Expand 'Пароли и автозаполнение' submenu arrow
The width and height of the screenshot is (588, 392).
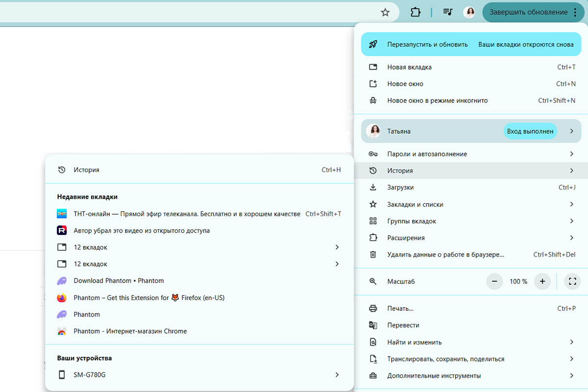[571, 154]
